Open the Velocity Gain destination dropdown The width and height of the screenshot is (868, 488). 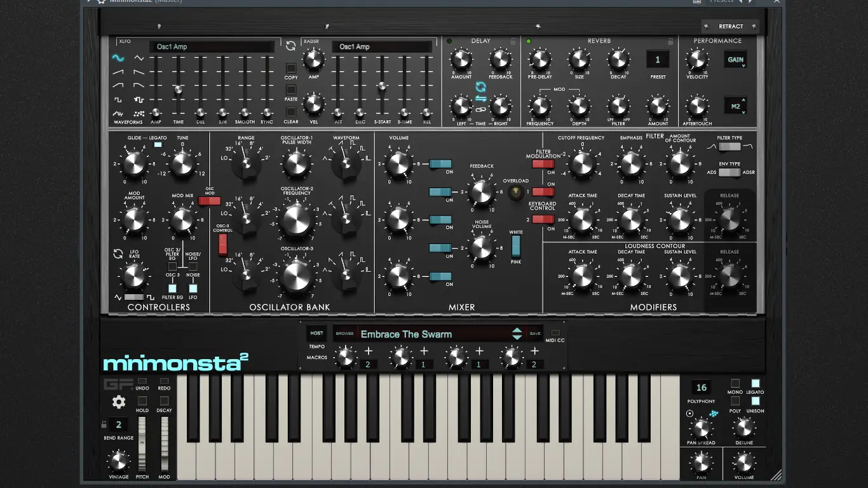[735, 60]
